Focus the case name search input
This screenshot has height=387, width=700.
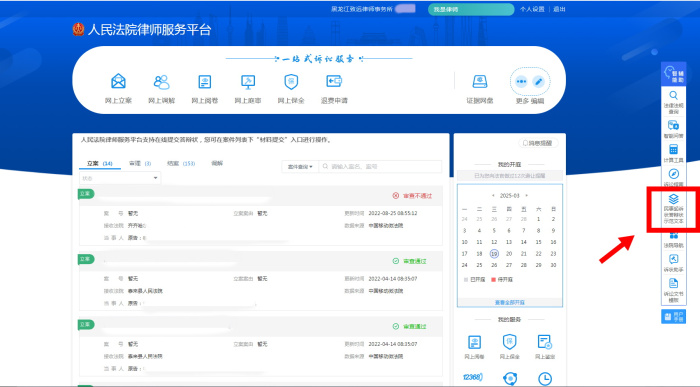click(x=380, y=166)
